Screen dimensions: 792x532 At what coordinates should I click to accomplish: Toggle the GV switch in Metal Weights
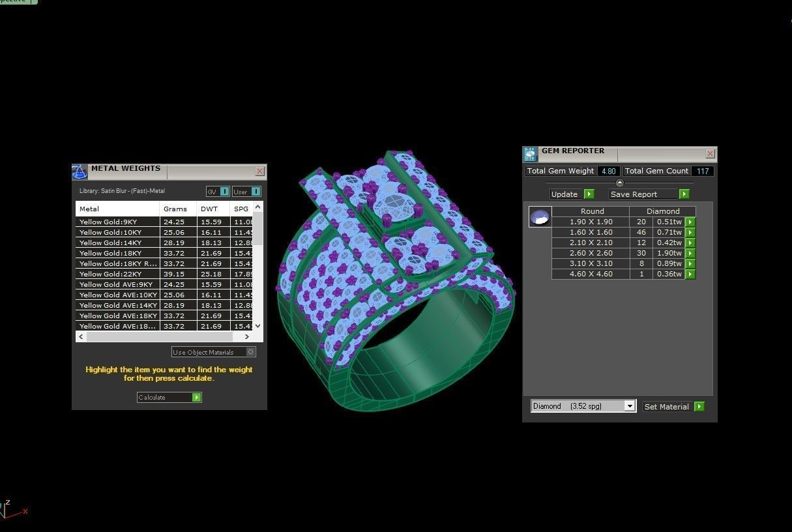pos(218,192)
